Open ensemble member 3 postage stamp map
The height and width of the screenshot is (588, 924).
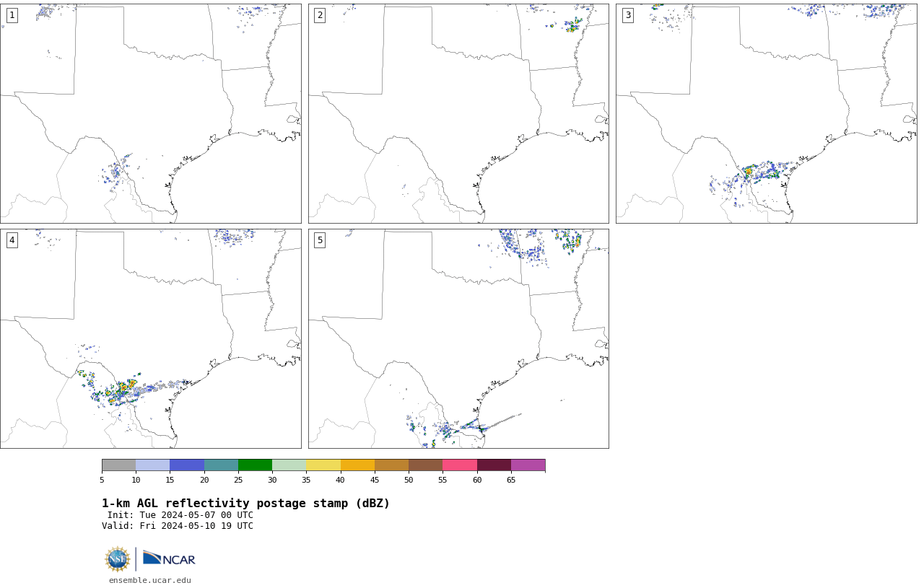pyautogui.click(x=767, y=113)
